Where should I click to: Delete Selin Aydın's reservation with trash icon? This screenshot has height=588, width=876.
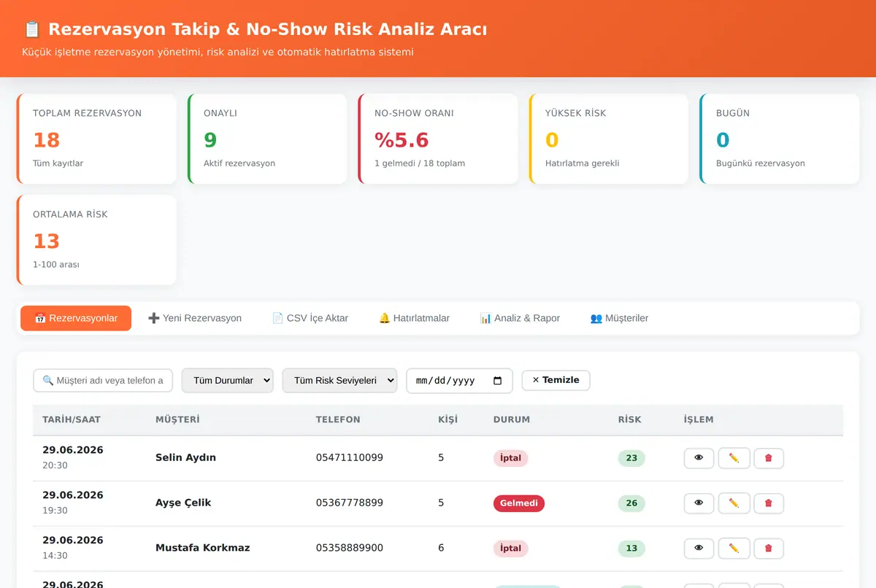point(769,458)
